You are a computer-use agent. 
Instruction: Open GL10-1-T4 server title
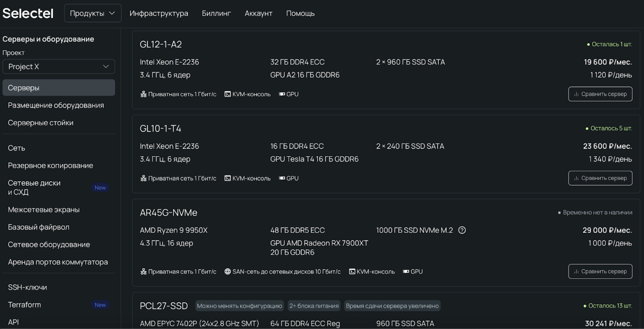(160, 128)
